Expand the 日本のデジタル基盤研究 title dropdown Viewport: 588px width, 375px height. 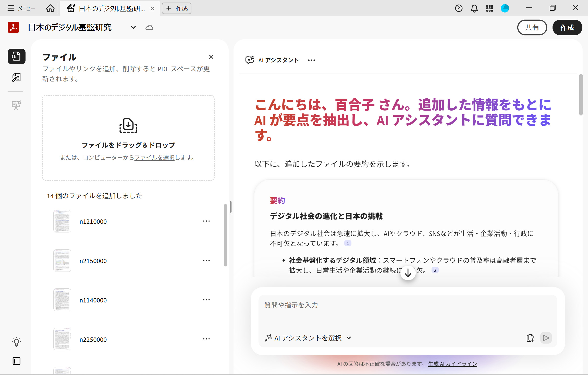[133, 28]
